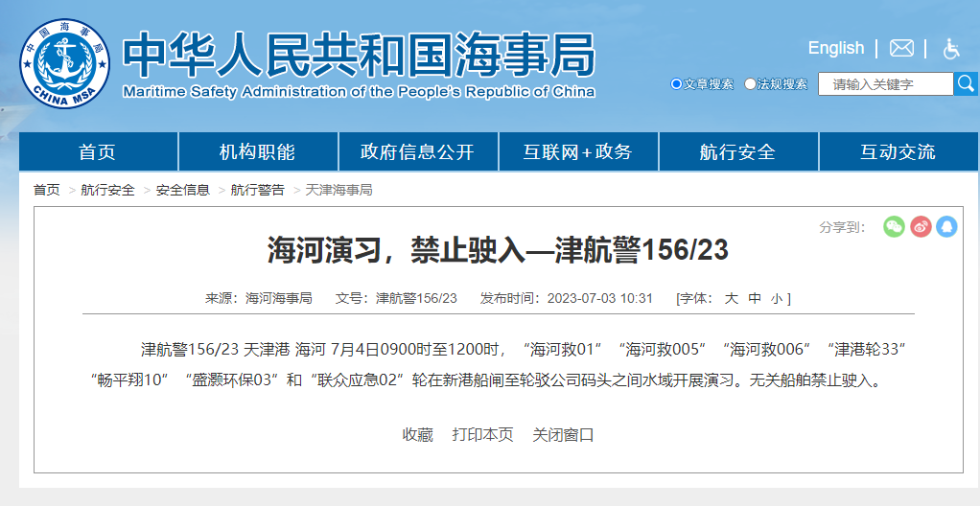Click ship name 海河救005 in article
The height and width of the screenshot is (506, 980).
662,349
